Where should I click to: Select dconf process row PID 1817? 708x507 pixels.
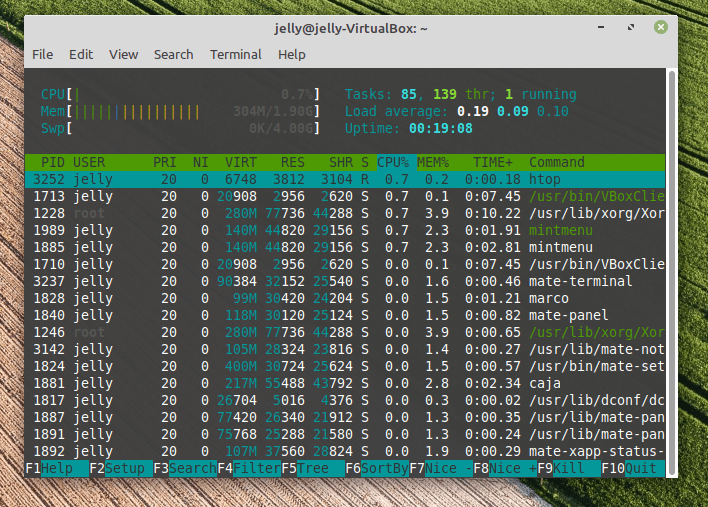pos(345,400)
